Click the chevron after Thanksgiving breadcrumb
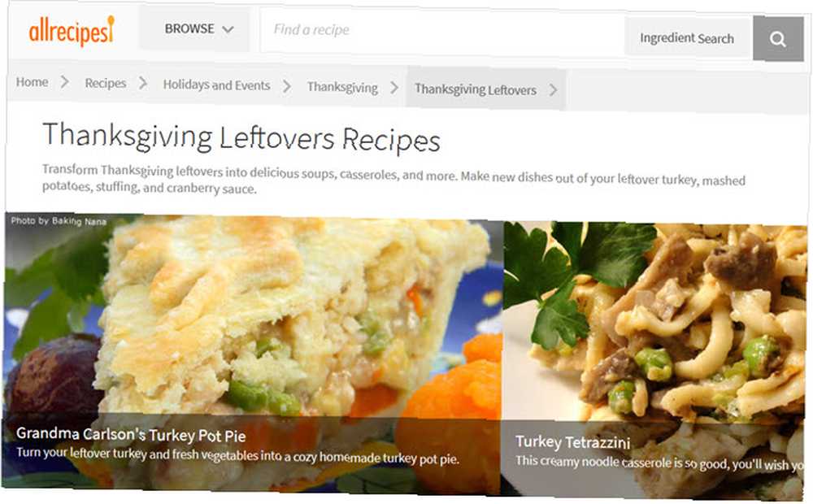This screenshot has height=504, width=813. click(394, 87)
